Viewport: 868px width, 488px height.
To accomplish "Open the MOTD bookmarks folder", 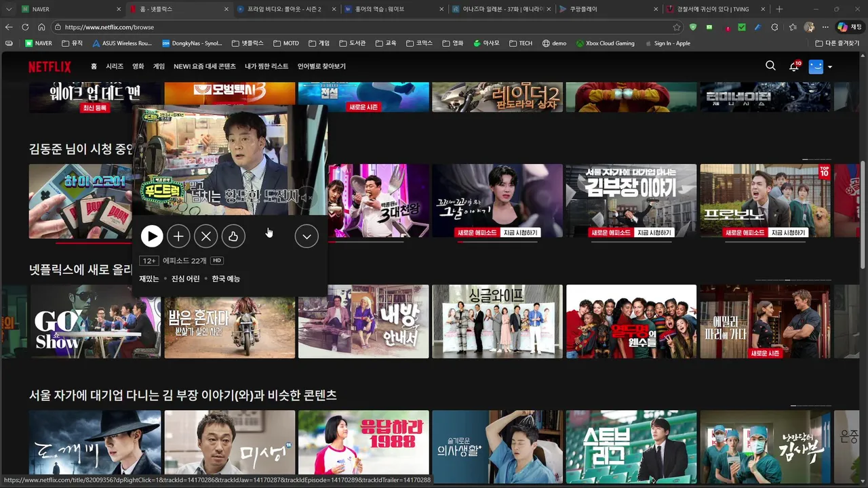I will [286, 43].
